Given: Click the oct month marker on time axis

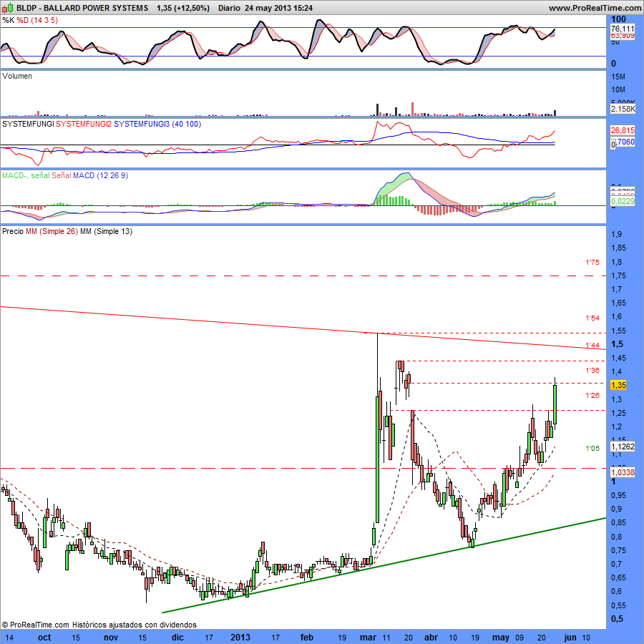Looking at the screenshot, I should [44, 638].
